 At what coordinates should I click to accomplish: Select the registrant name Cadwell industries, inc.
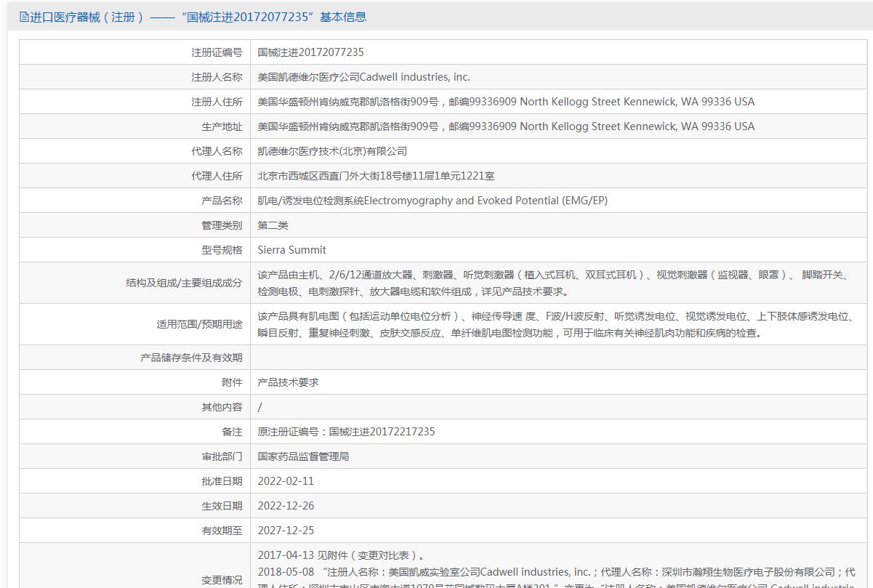(x=363, y=77)
